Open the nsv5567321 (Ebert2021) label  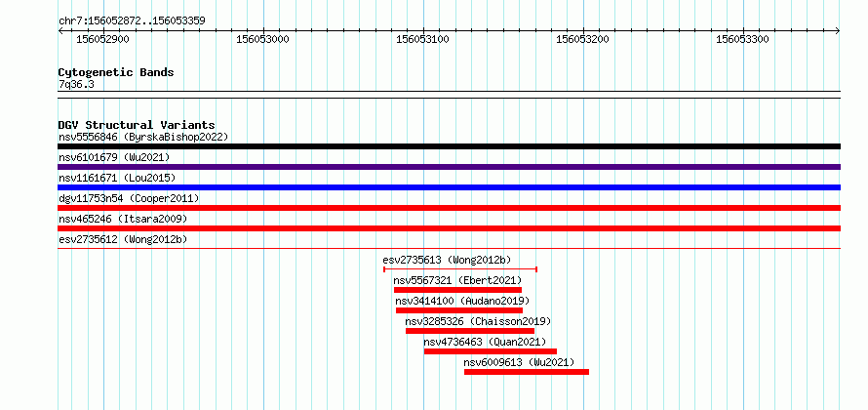click(x=457, y=280)
